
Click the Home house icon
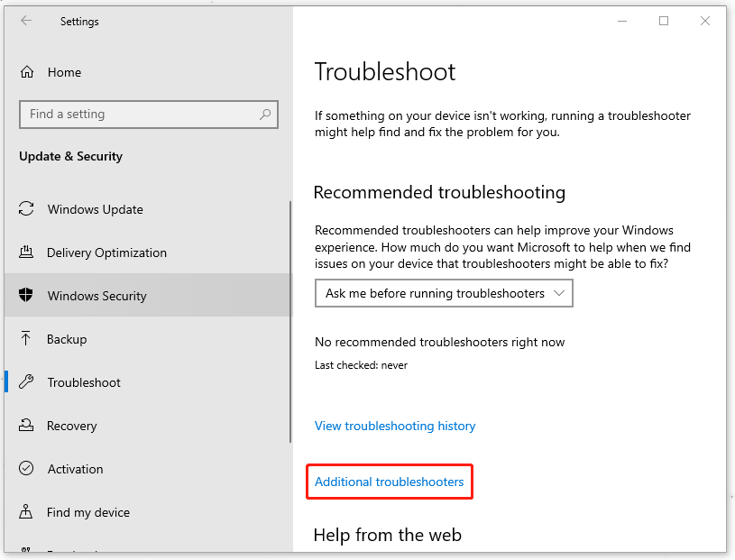pos(27,72)
